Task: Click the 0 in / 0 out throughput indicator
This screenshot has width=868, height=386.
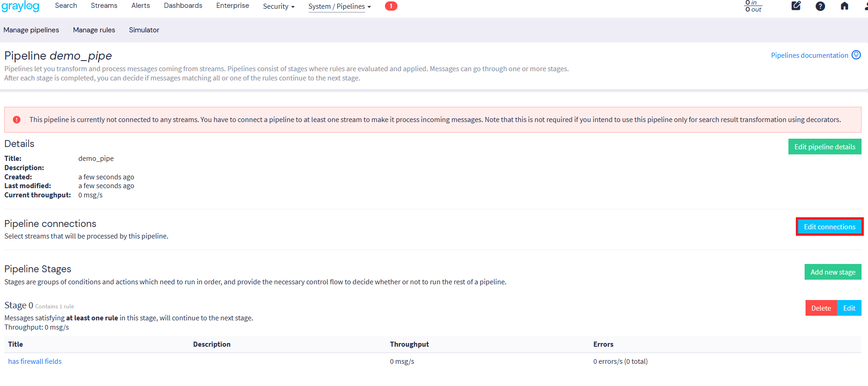Action: tap(753, 6)
